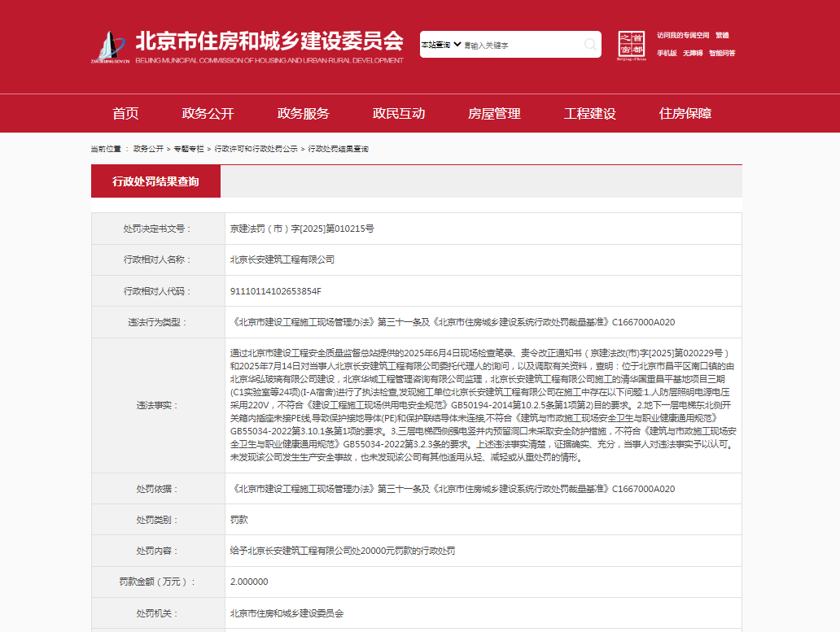Select 工程建设 in the navigation bar

click(589, 114)
